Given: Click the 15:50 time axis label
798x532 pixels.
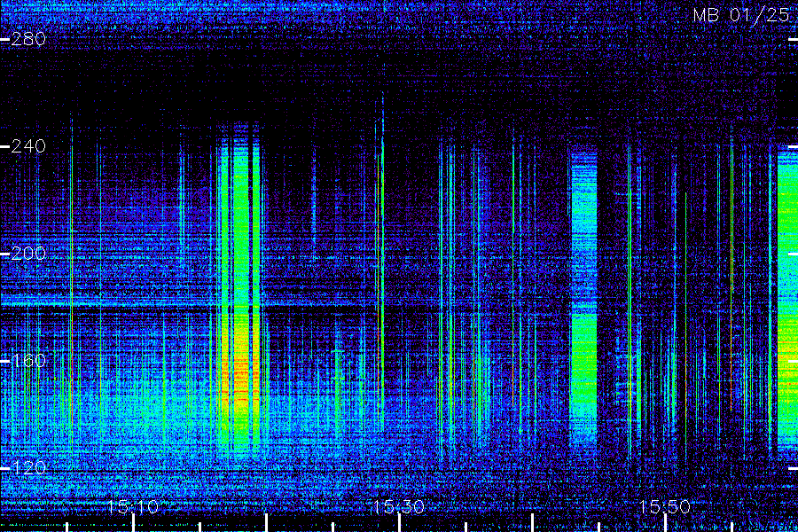Looking at the screenshot, I should 665,506.
